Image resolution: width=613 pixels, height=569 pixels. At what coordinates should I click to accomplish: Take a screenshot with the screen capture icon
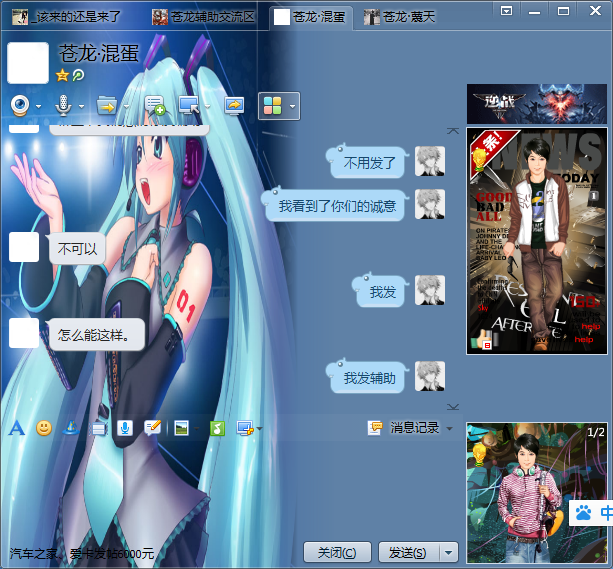point(245,428)
